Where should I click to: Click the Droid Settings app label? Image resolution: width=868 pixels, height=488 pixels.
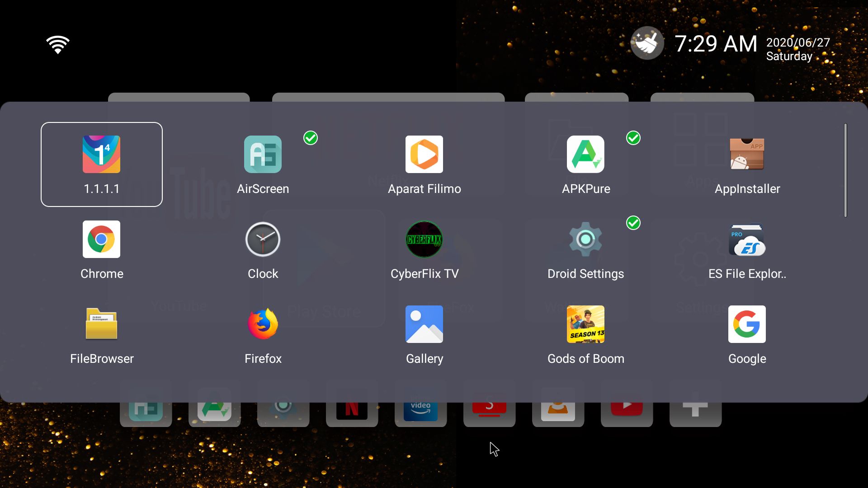pyautogui.click(x=585, y=274)
